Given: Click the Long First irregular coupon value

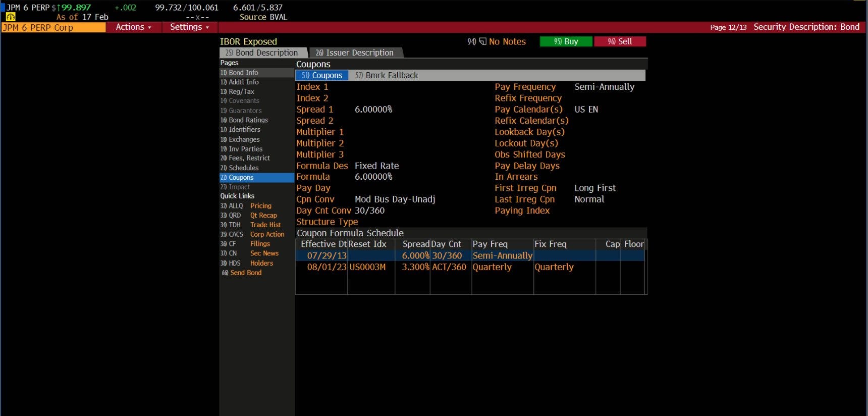Looking at the screenshot, I should click(x=595, y=188).
